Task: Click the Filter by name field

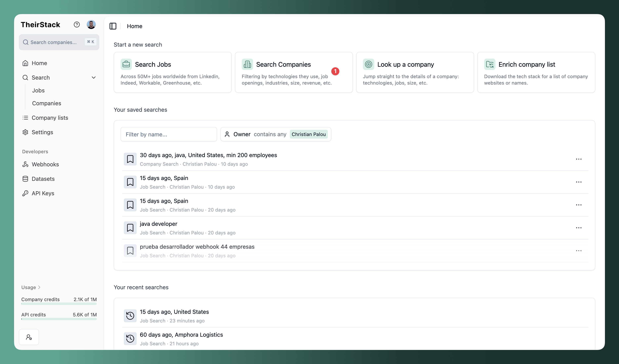Action: 168,134
